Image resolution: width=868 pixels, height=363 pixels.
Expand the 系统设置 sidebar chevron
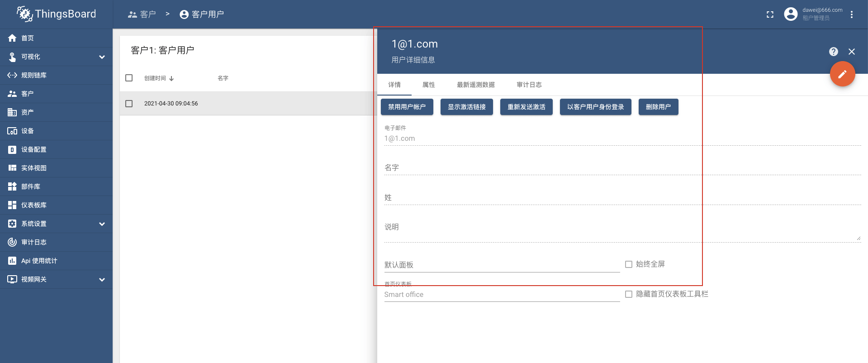(102, 224)
